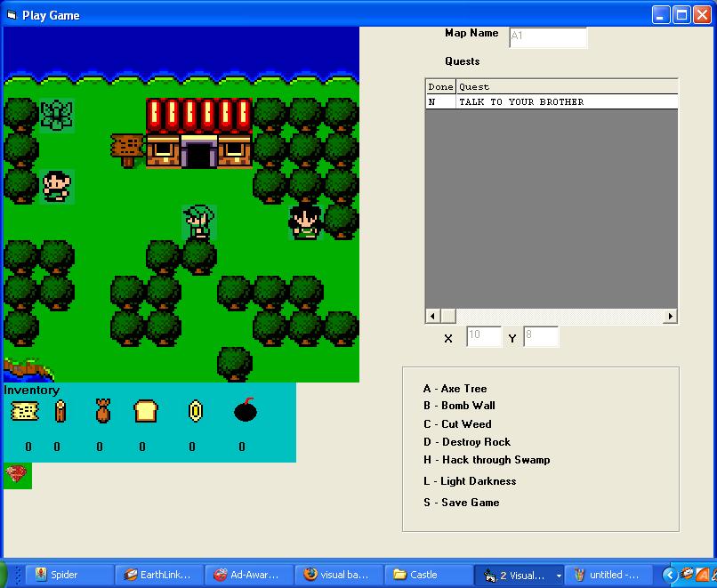717x588 pixels.
Task: Switch to the Castle folder taskbar button
Action: click(426, 575)
